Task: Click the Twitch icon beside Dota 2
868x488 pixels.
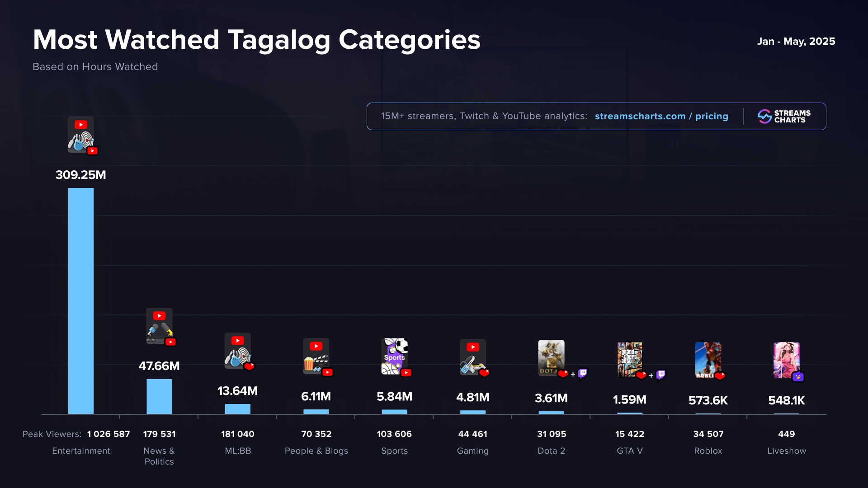Action: 583,373
